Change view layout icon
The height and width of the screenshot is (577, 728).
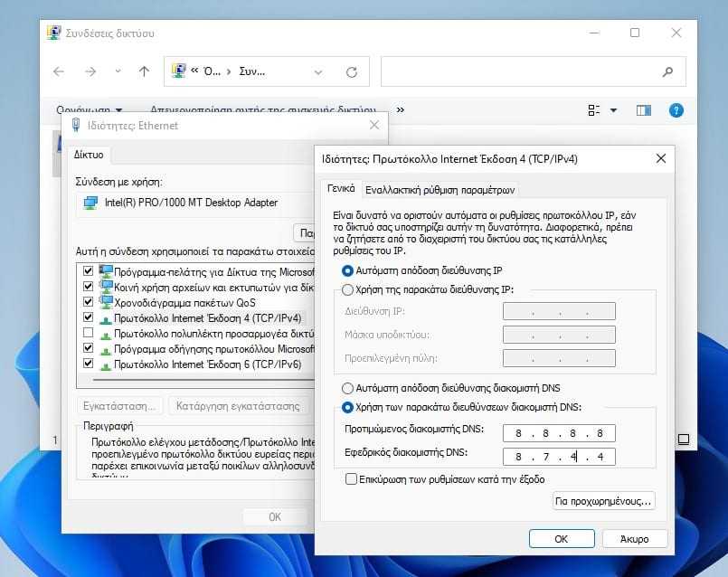(x=594, y=110)
